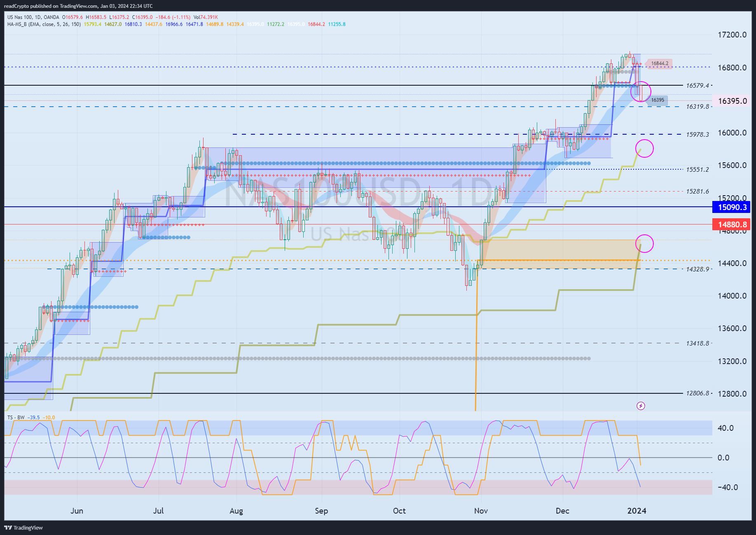Click the published-by header line at top
Screen dimensions: 756x535
coord(78,6)
